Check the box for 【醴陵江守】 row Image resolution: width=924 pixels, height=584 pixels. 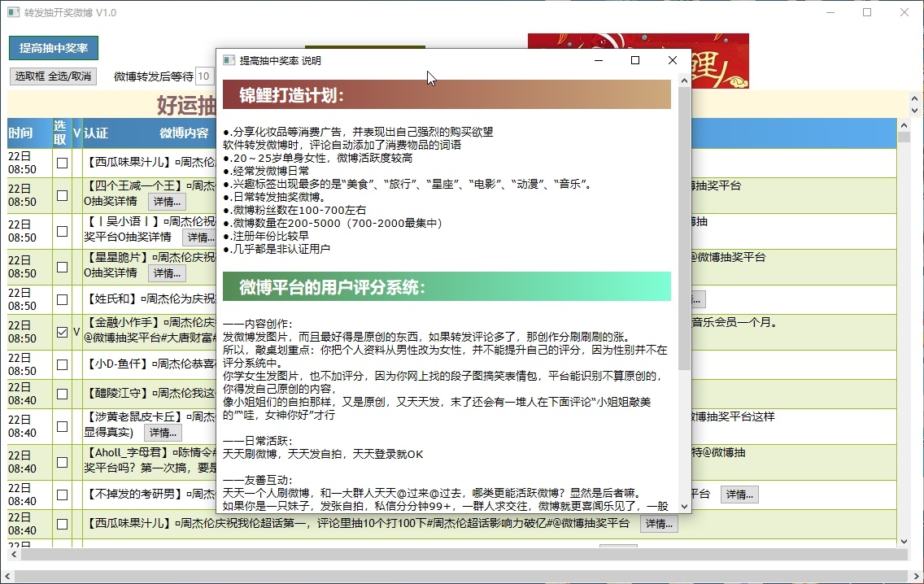(62, 394)
